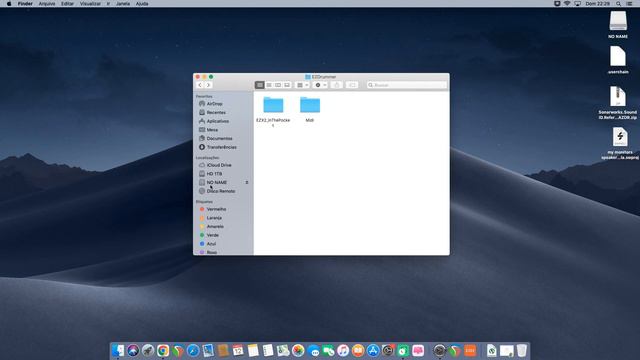The width and height of the screenshot is (640, 360).
Task: Click the Wi-Fi status icon
Action: pyautogui.click(x=567, y=4)
